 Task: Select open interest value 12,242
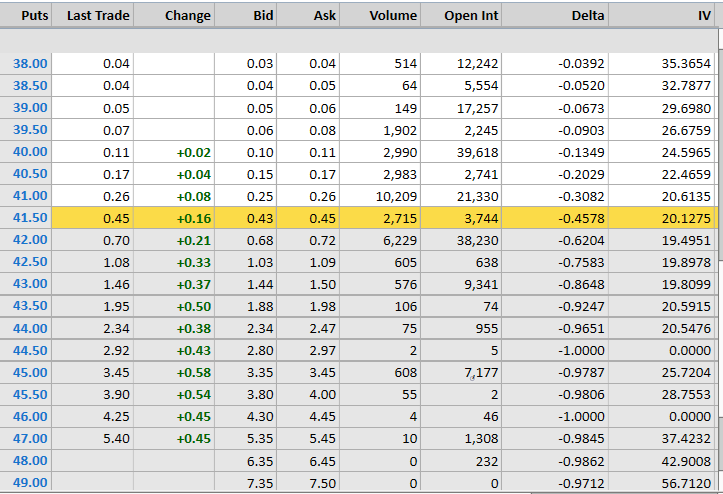(477, 64)
